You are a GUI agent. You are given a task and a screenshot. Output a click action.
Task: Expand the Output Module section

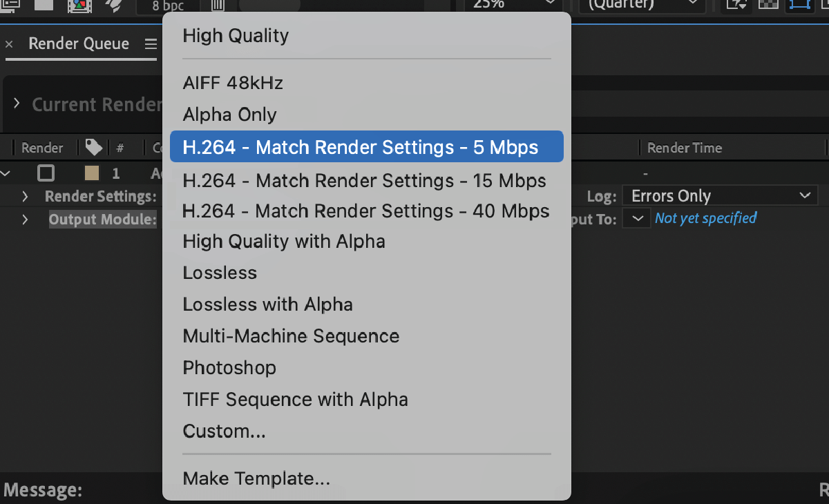[25, 220]
